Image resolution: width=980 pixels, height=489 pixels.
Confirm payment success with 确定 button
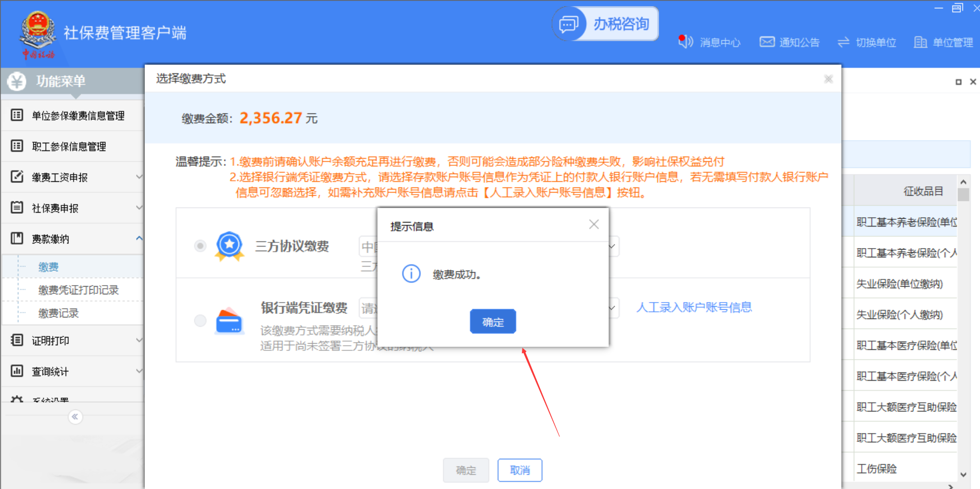click(x=493, y=322)
